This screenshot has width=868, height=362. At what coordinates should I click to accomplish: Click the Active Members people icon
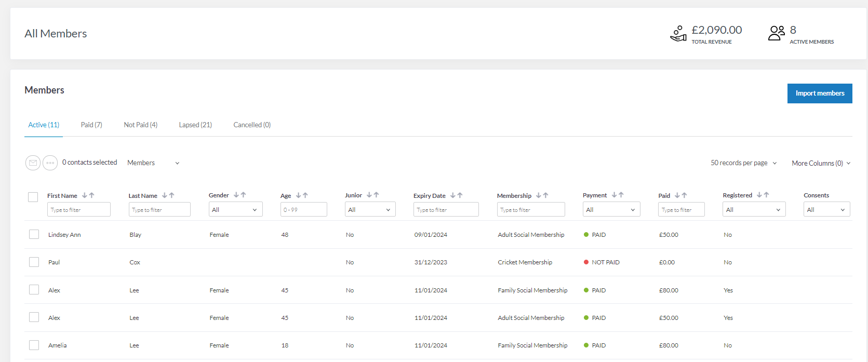[x=777, y=33]
